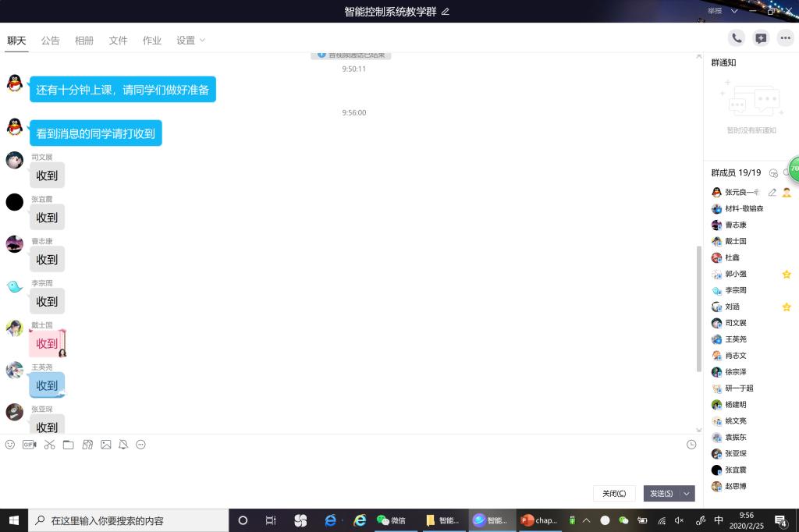The image size is (799, 532).
Task: Expand the send button options arrow
Action: tap(687, 494)
